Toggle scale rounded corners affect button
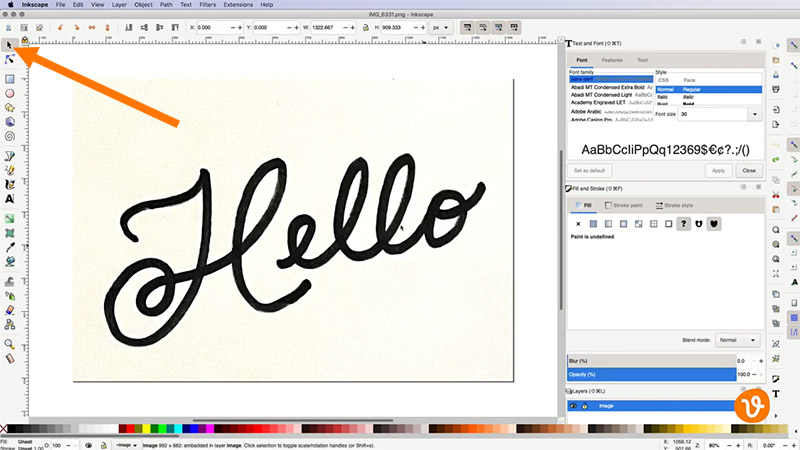Image resolution: width=800 pixels, height=450 pixels. [483, 28]
